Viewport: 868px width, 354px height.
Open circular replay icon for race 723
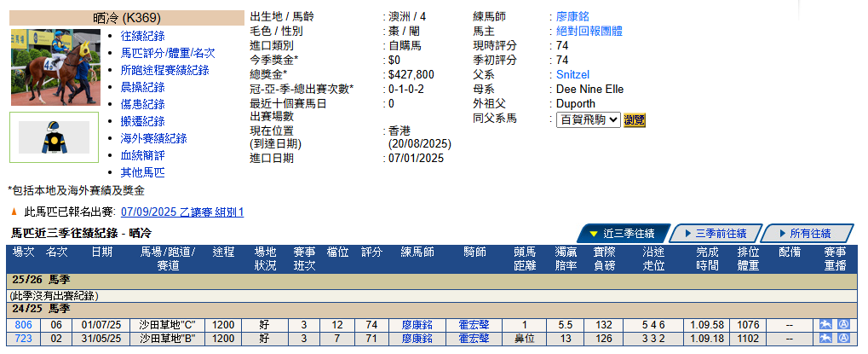[x=843, y=338]
